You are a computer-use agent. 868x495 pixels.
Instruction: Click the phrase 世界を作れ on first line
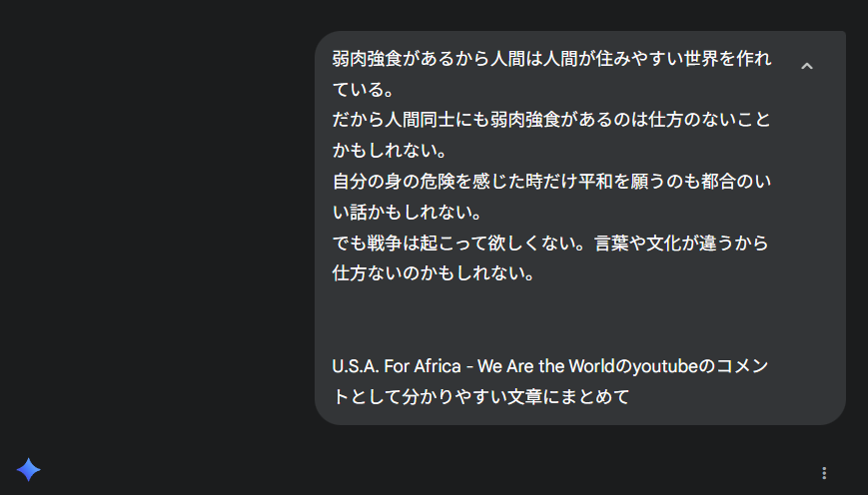[727, 59]
